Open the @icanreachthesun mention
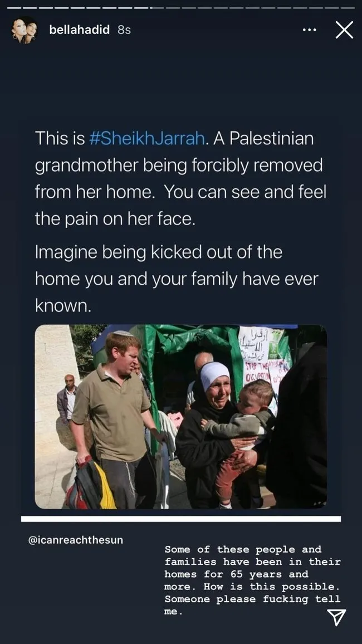The height and width of the screenshot is (644, 362). pyautogui.click(x=76, y=539)
